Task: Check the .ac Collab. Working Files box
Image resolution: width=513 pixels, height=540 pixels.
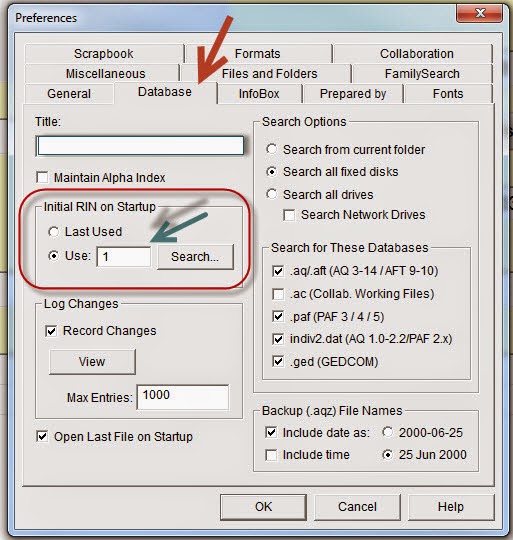Action: pos(278,294)
